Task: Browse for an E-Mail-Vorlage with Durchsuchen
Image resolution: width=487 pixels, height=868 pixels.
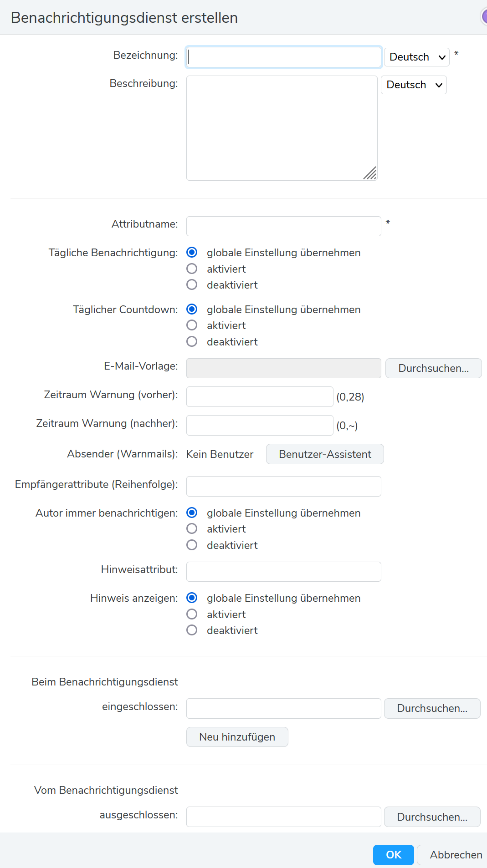Action: (x=433, y=368)
